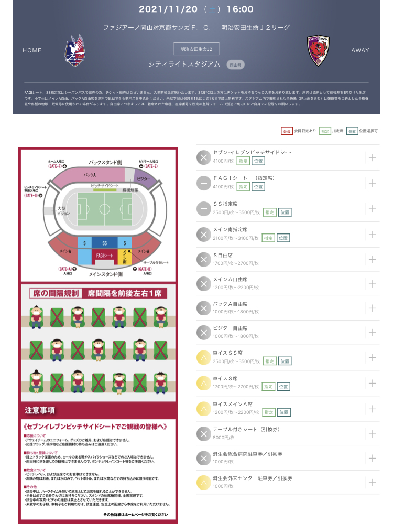Click the triangle icon for 済生会外来センター駐車券
The width and height of the screenshot is (393, 532).
tap(203, 482)
